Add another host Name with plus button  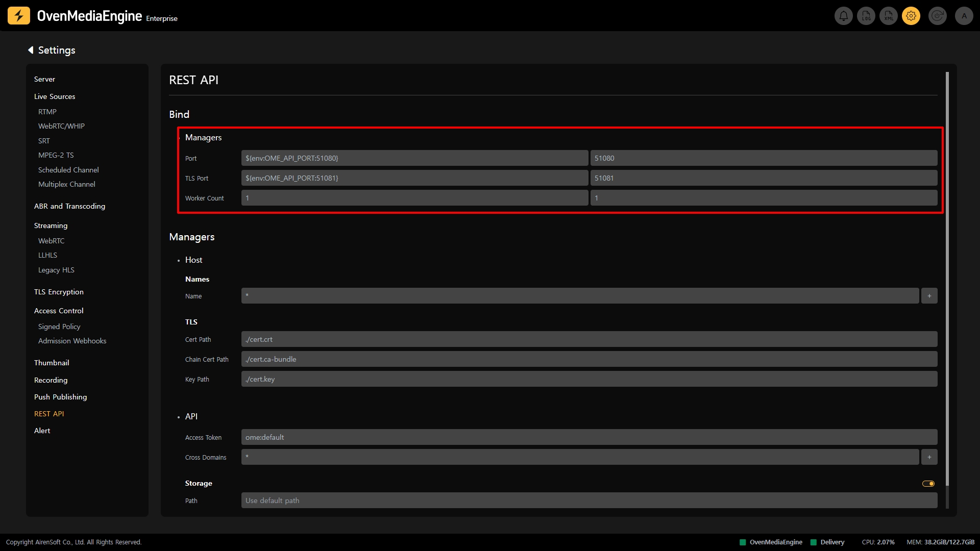(929, 296)
